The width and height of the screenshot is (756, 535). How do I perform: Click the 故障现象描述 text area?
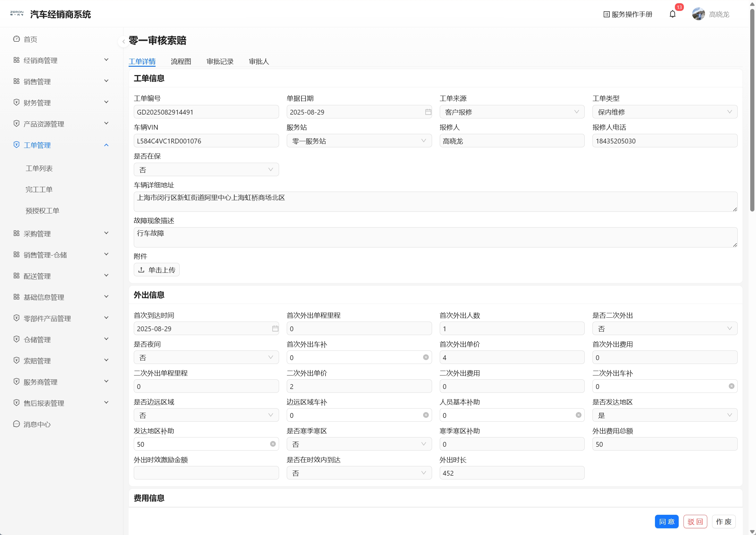coord(435,237)
